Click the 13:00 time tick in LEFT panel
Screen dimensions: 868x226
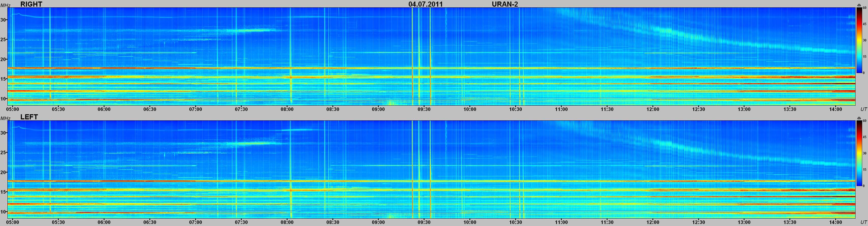[744, 222]
